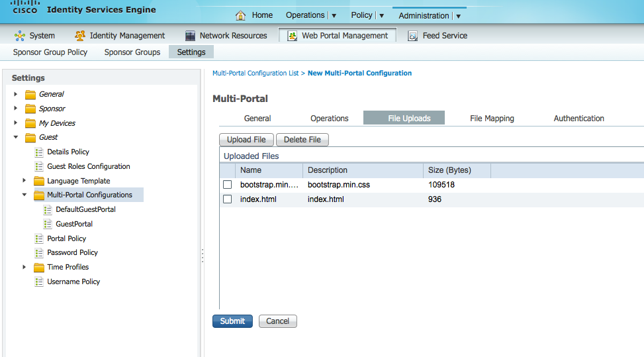Click the System icon in toolbar

[x=19, y=36]
